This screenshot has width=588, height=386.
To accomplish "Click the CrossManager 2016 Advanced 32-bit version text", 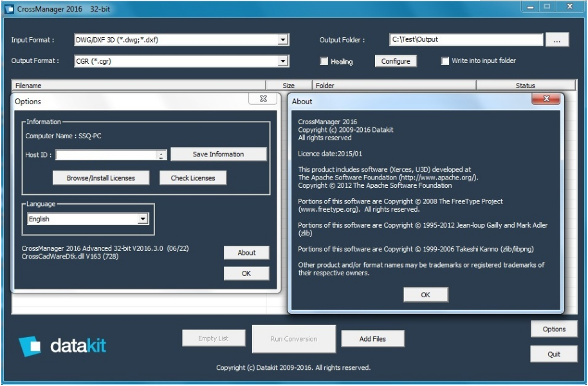I will click(x=105, y=248).
